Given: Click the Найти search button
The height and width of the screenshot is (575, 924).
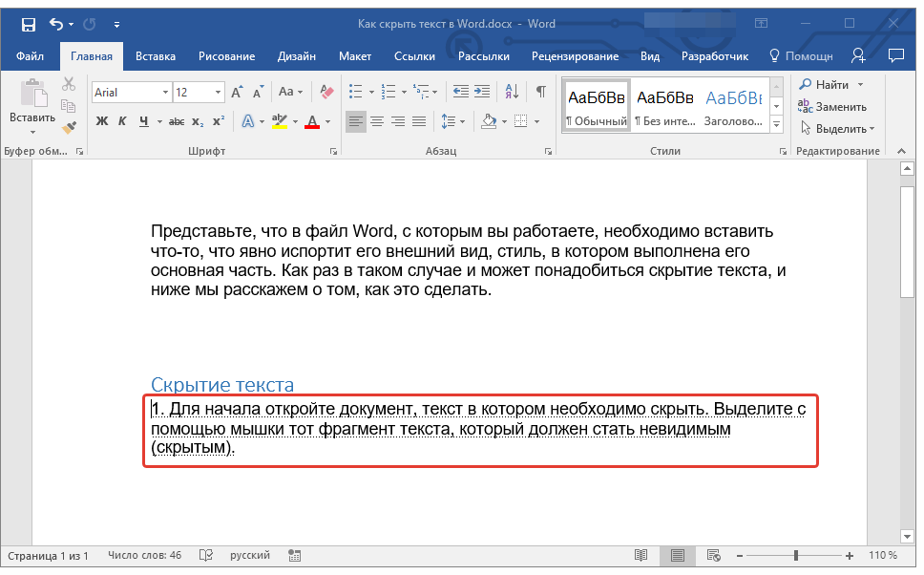Looking at the screenshot, I should 825,84.
